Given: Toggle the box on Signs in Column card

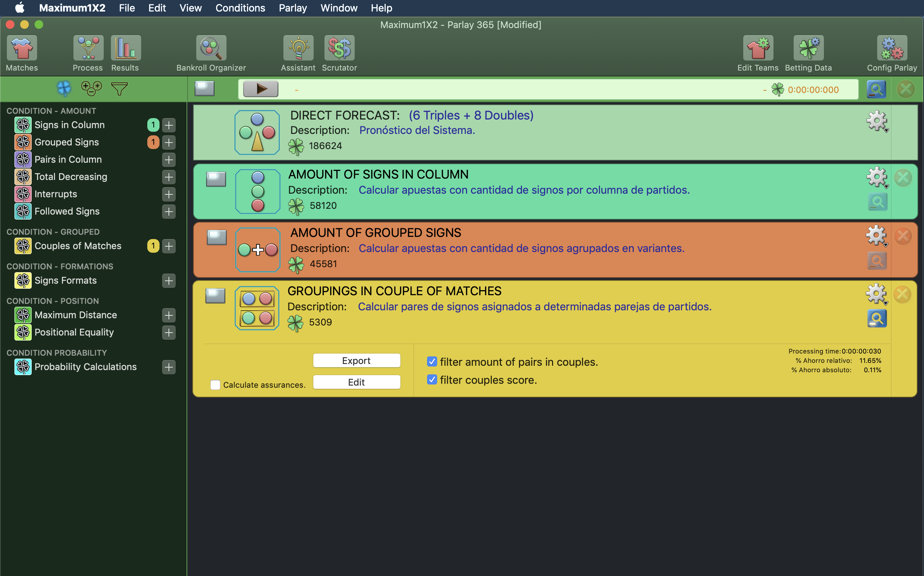Looking at the screenshot, I should pyautogui.click(x=216, y=179).
